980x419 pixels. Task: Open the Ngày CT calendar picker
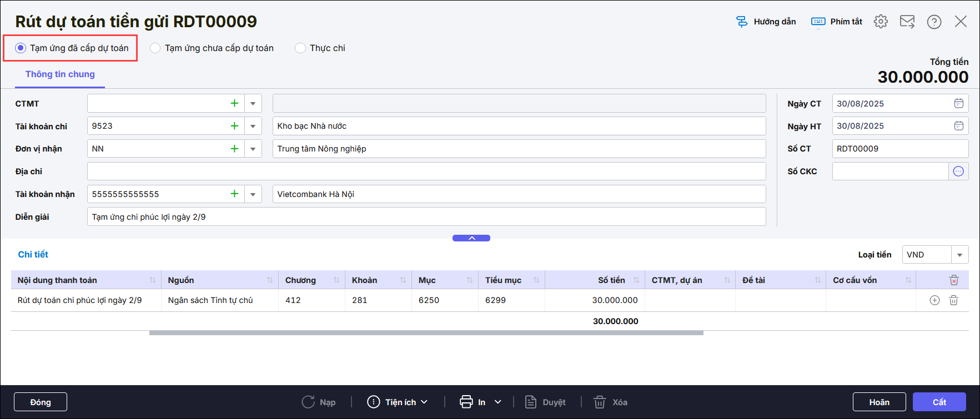[x=958, y=103]
